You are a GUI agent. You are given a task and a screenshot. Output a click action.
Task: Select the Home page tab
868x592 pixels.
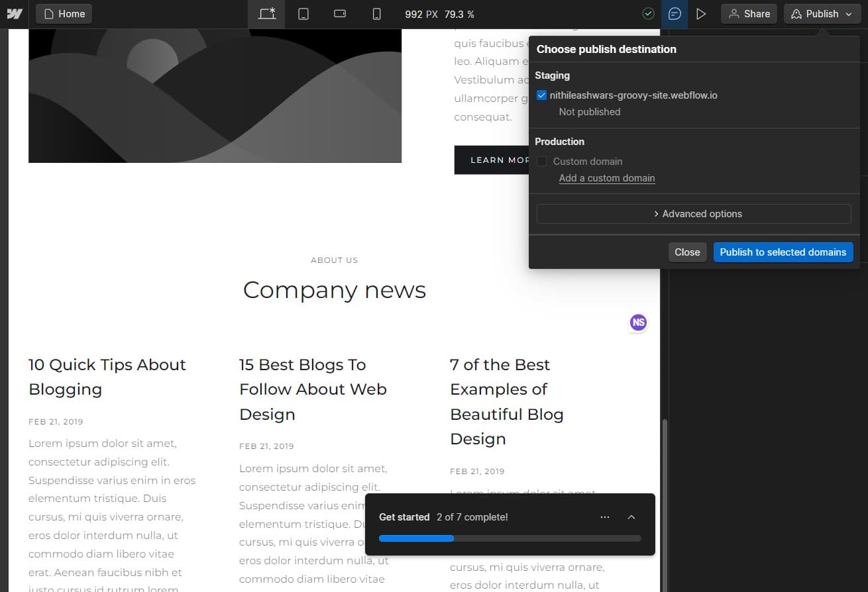pos(64,13)
